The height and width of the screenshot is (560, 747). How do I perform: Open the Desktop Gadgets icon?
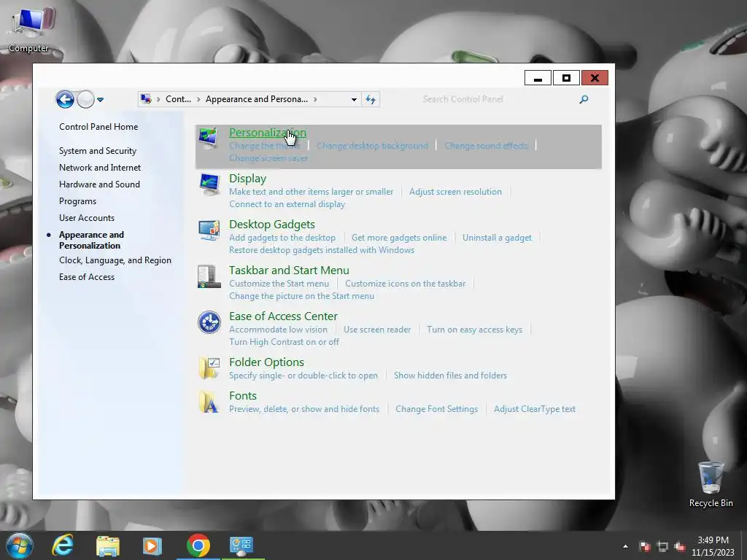tap(209, 230)
